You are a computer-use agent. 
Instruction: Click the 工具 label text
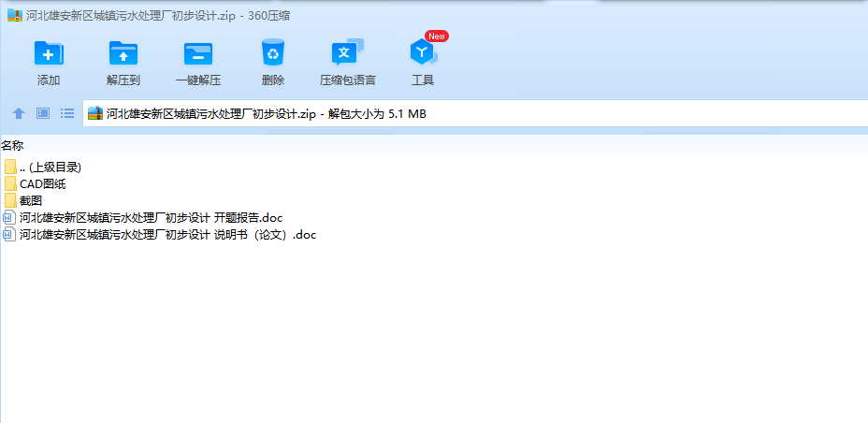tap(423, 80)
